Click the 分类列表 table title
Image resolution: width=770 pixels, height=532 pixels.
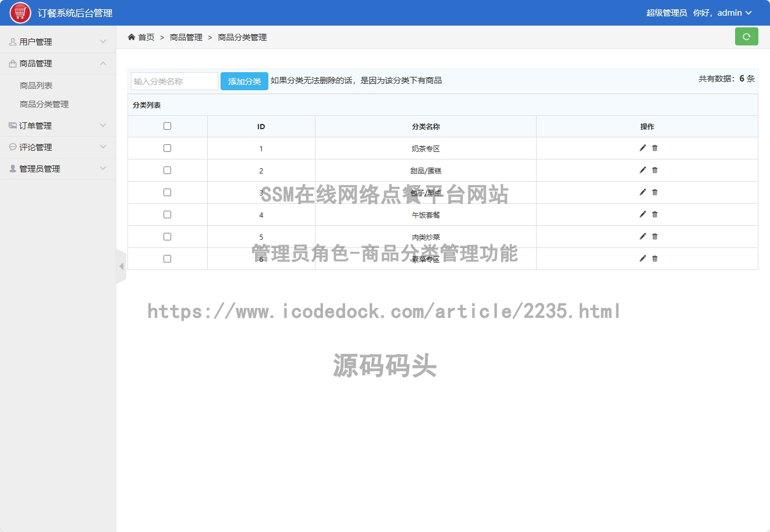[x=147, y=105]
